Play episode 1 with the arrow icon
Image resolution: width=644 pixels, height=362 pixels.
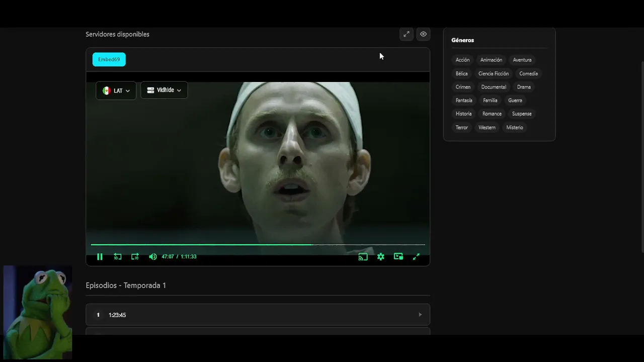tap(420, 315)
